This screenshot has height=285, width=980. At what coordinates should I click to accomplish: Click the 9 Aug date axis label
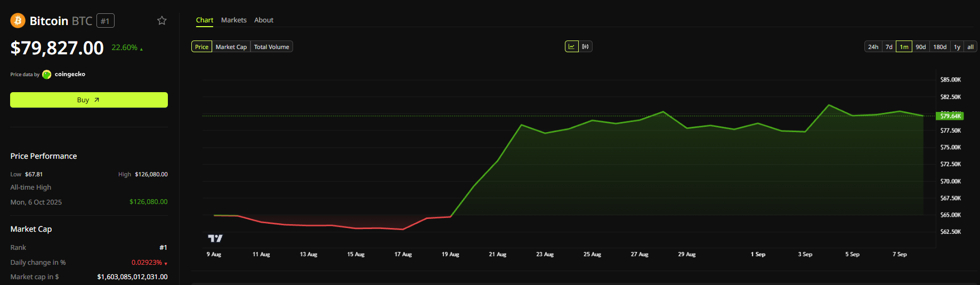[214, 255]
